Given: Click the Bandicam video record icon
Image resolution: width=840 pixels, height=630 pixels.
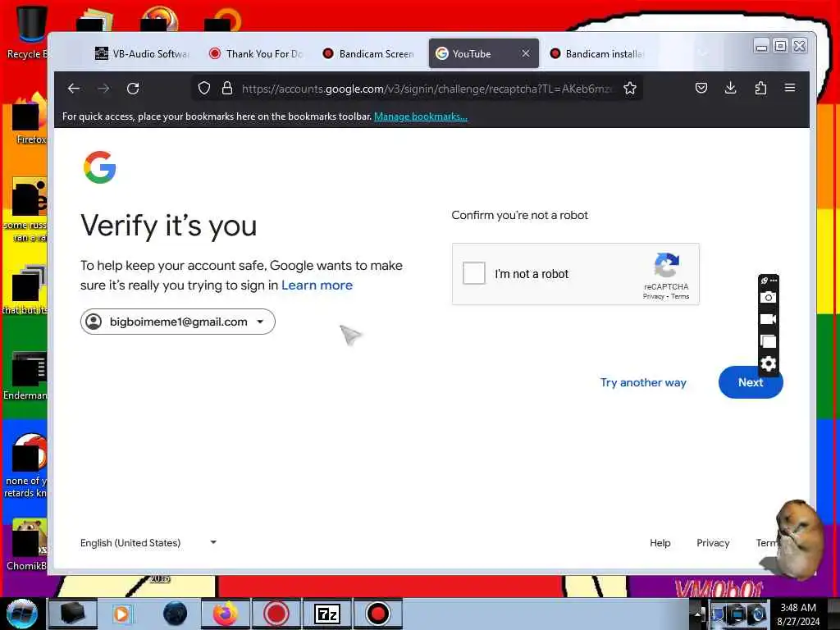Looking at the screenshot, I should (x=768, y=319).
